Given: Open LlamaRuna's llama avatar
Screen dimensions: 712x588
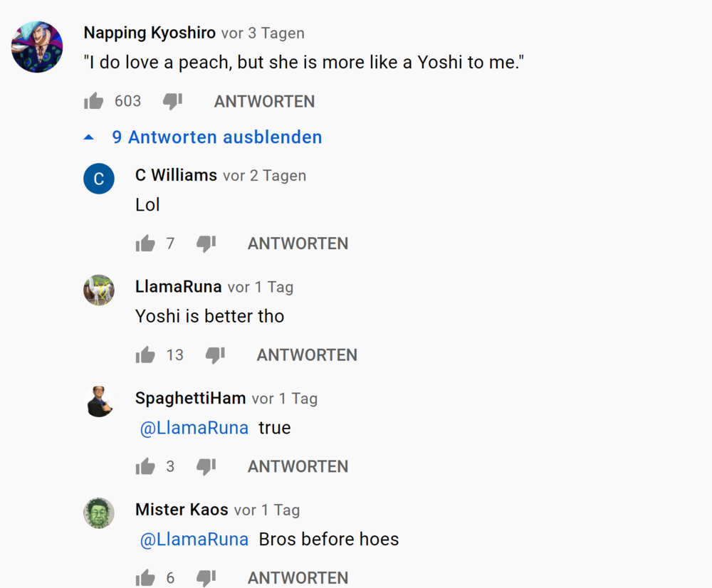Looking at the screenshot, I should tap(99, 290).
